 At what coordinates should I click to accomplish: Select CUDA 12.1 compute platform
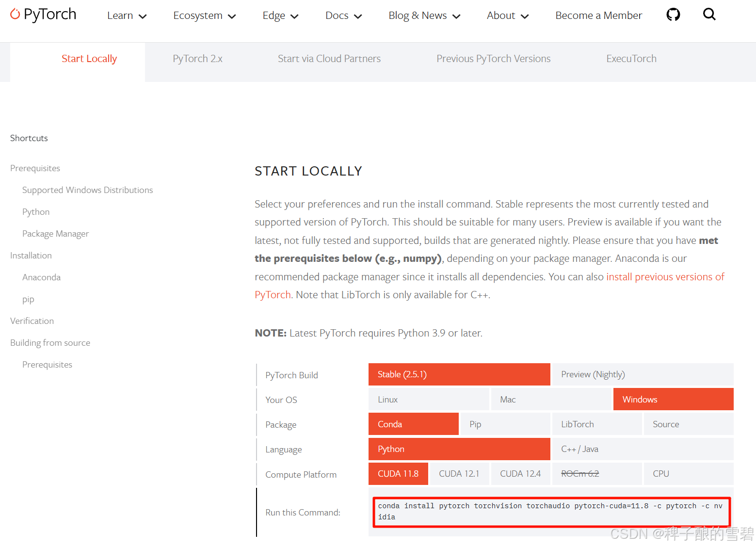(459, 474)
